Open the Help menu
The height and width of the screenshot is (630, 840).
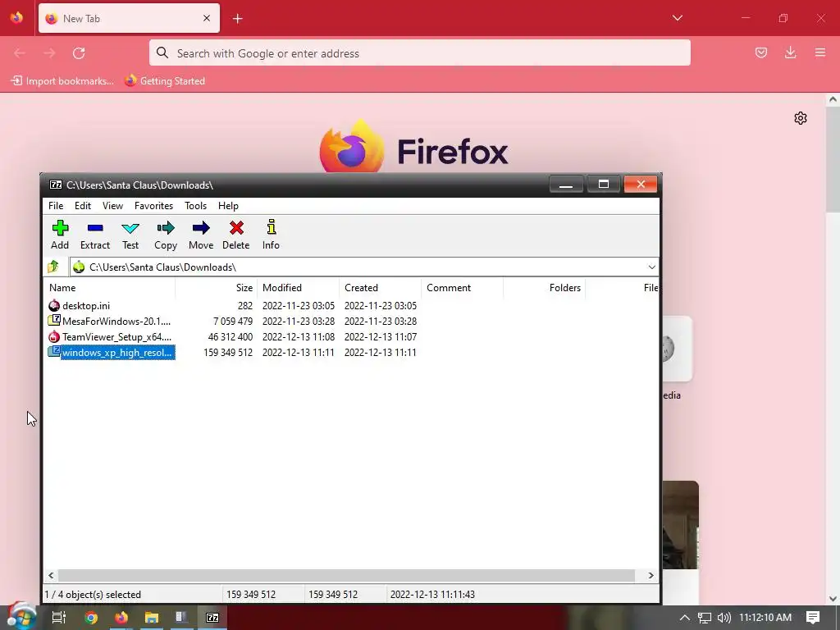[x=228, y=206]
